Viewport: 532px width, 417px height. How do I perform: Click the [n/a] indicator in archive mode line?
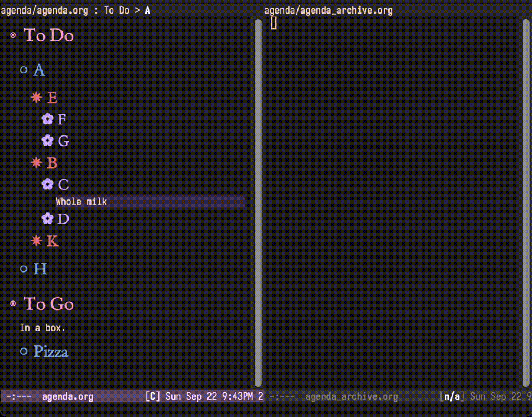pos(454,397)
